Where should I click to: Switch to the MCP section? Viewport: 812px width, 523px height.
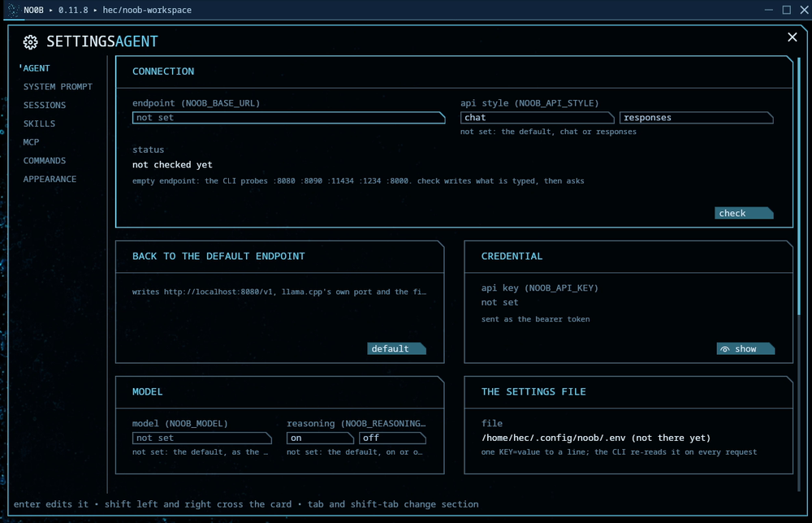[31, 142]
